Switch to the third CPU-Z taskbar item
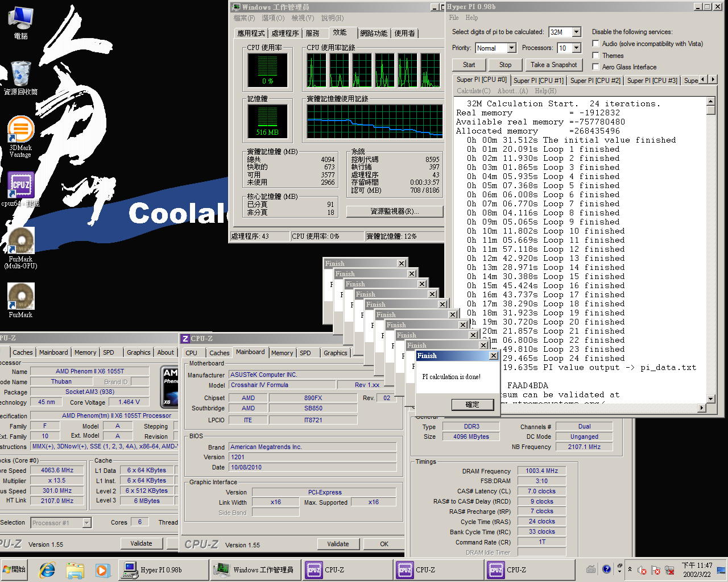Viewport: 728px width, 582px height. click(528, 569)
